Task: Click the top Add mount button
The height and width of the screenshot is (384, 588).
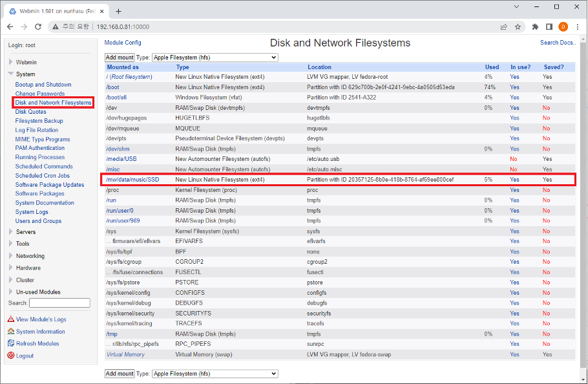Action: click(120, 58)
